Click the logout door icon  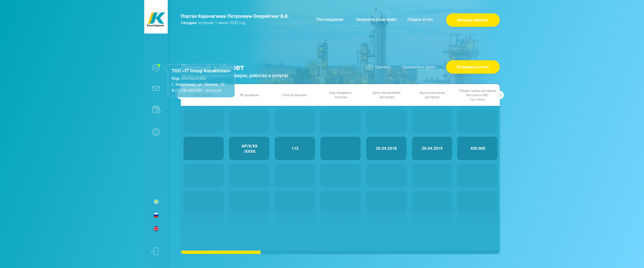[155, 252]
